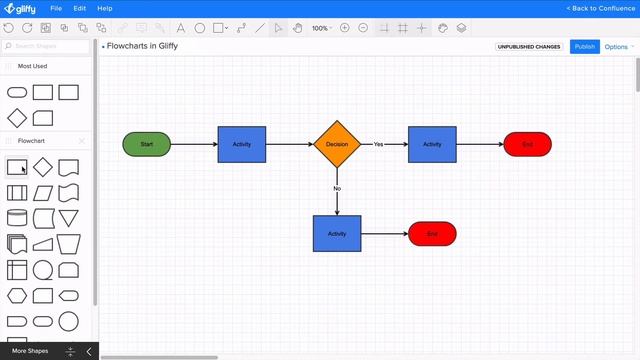
Task: Collapse the Most Used shapes section
Action: 32,66
